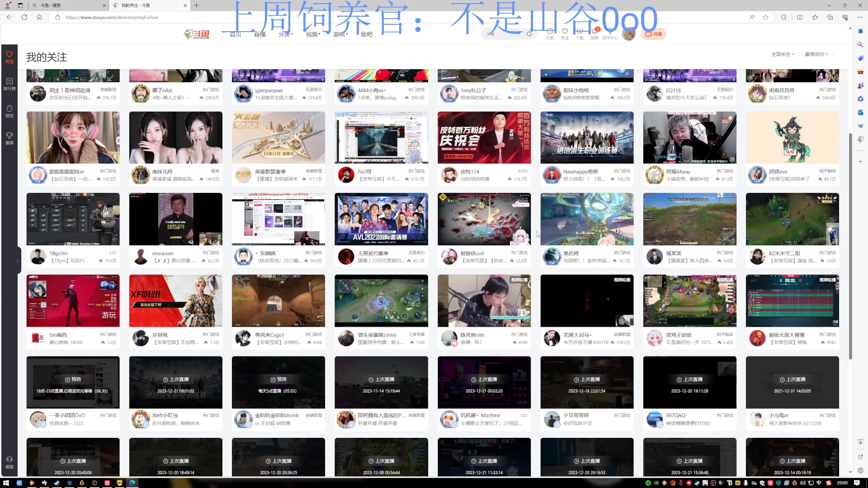Click the taskbar clock showing 20:00
Screen dimensions: 868x488
point(842,483)
